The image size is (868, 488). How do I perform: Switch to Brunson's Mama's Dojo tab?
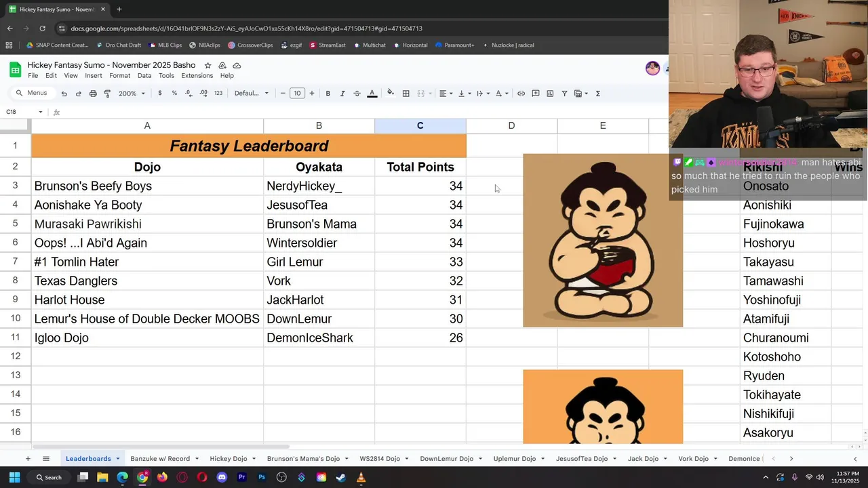tap(303, 459)
